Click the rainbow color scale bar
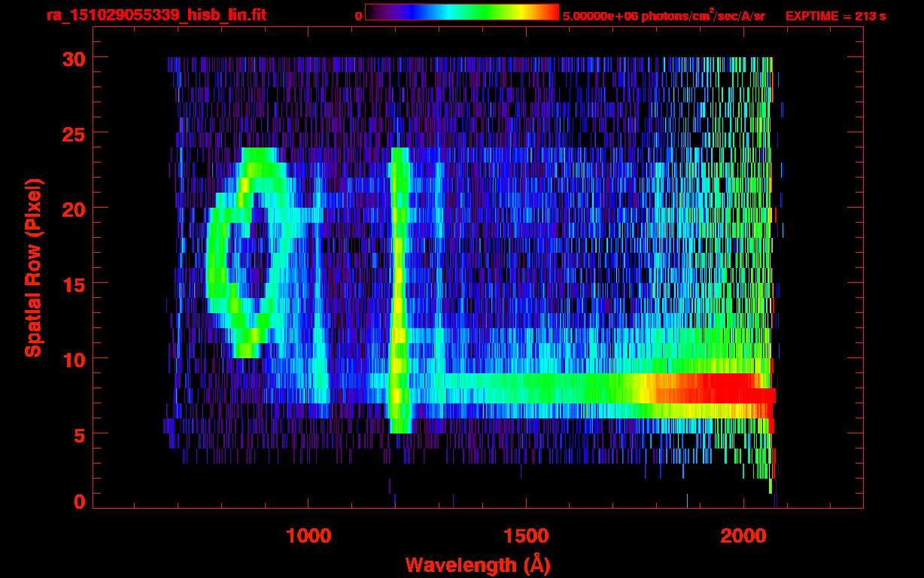 [462, 12]
